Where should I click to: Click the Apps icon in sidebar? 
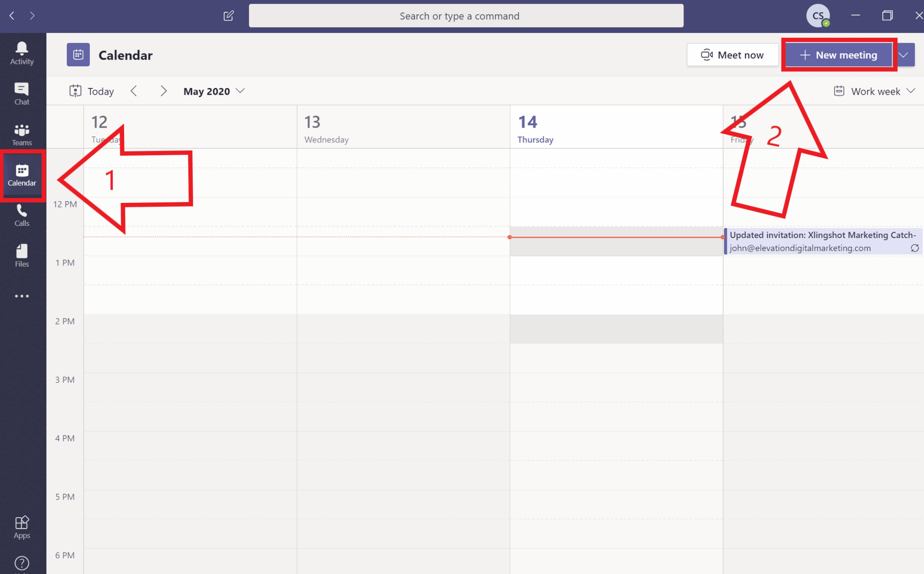coord(21,526)
